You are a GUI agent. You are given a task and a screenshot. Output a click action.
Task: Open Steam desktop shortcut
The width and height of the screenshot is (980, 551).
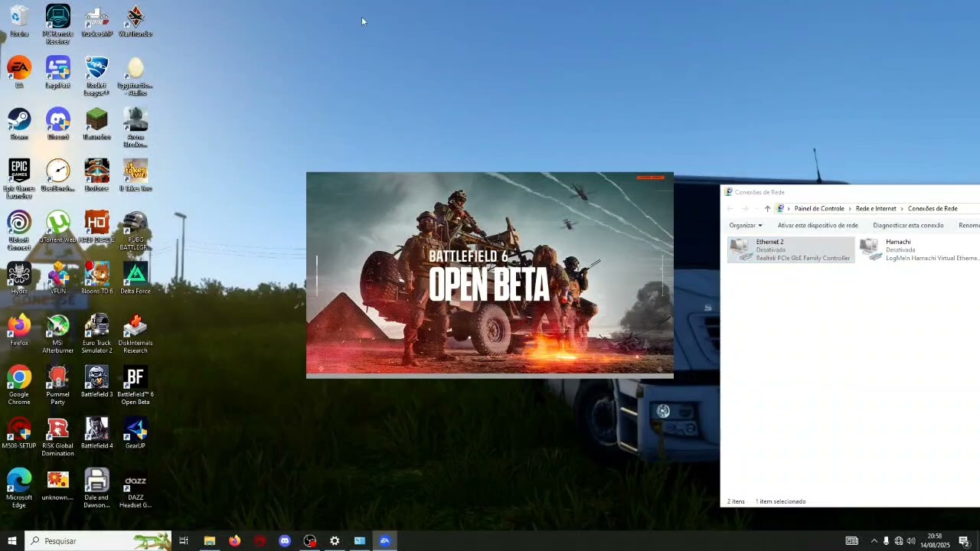[19, 124]
